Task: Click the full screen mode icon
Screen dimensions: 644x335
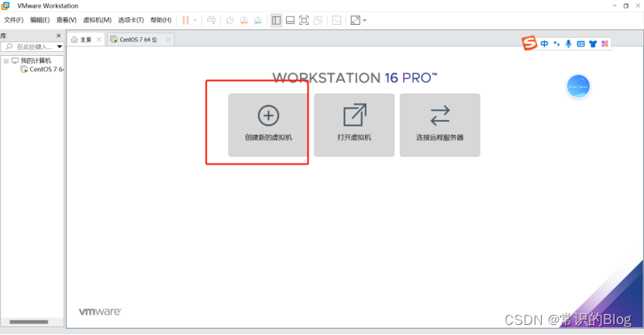Action: pos(304,20)
